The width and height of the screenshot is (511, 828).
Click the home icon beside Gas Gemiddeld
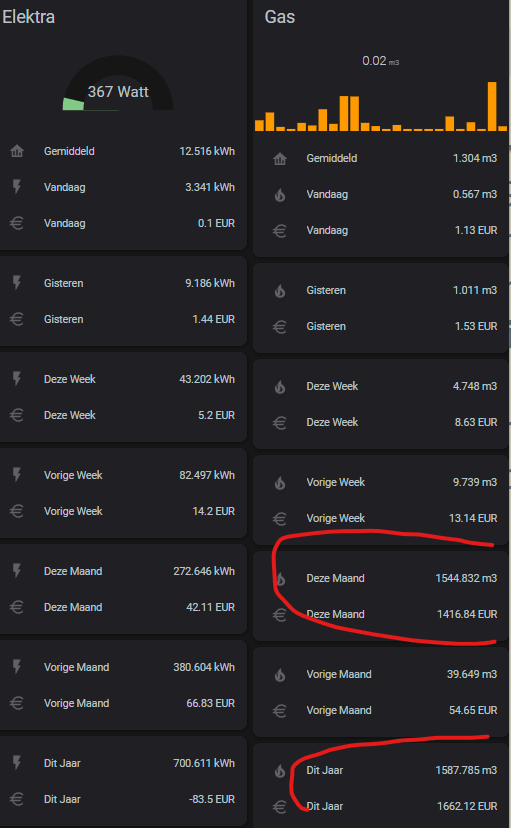coord(280,158)
